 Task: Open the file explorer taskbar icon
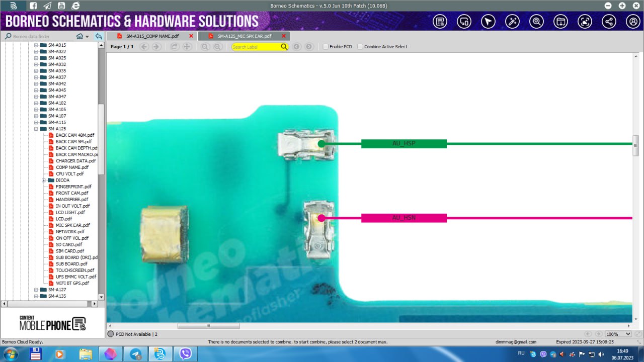click(x=86, y=354)
